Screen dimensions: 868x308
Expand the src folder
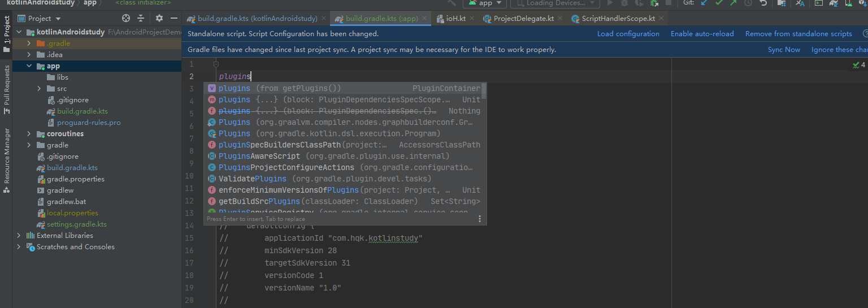click(39, 89)
